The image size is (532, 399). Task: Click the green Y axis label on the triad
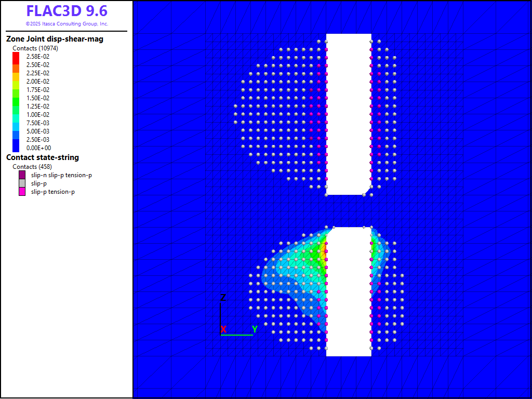tap(255, 329)
